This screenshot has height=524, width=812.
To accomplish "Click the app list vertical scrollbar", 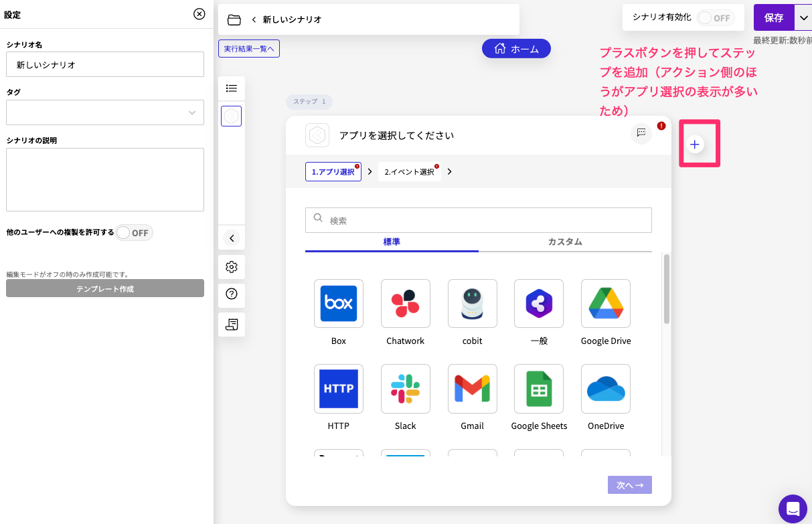I will click(666, 289).
